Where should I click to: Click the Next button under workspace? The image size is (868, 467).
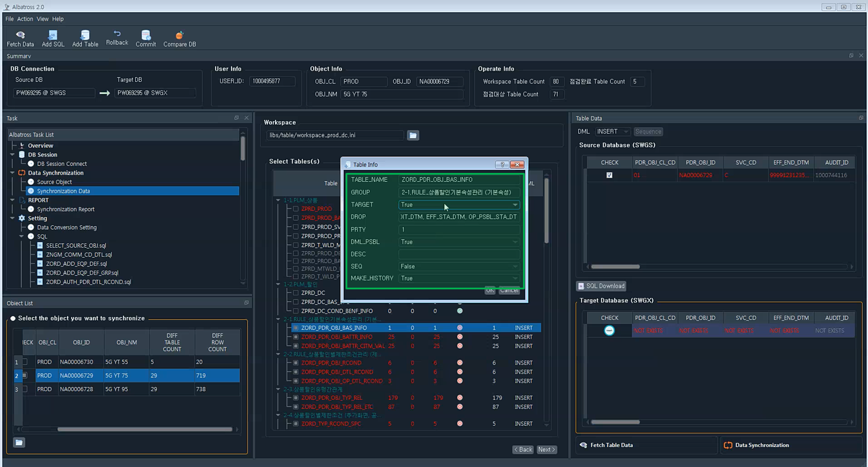(x=547, y=449)
